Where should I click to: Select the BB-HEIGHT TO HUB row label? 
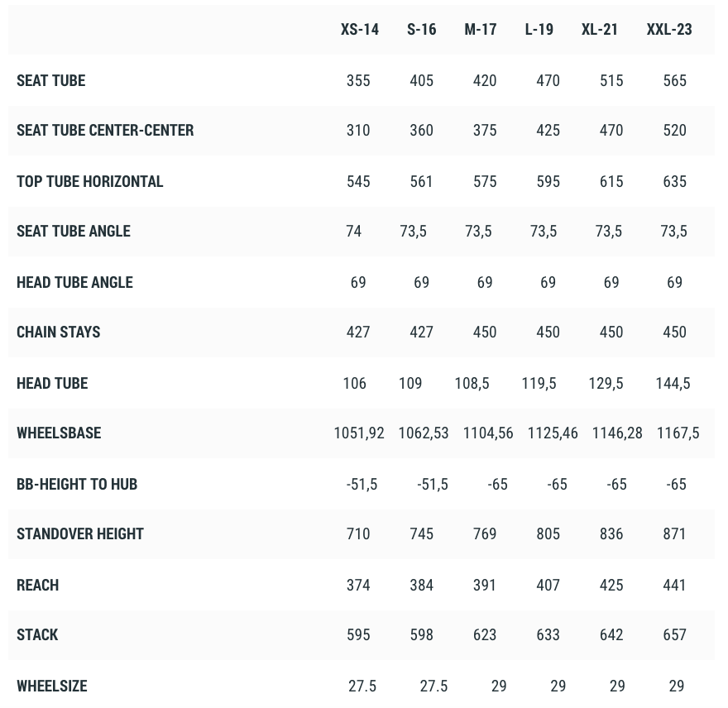pyautogui.click(x=77, y=485)
